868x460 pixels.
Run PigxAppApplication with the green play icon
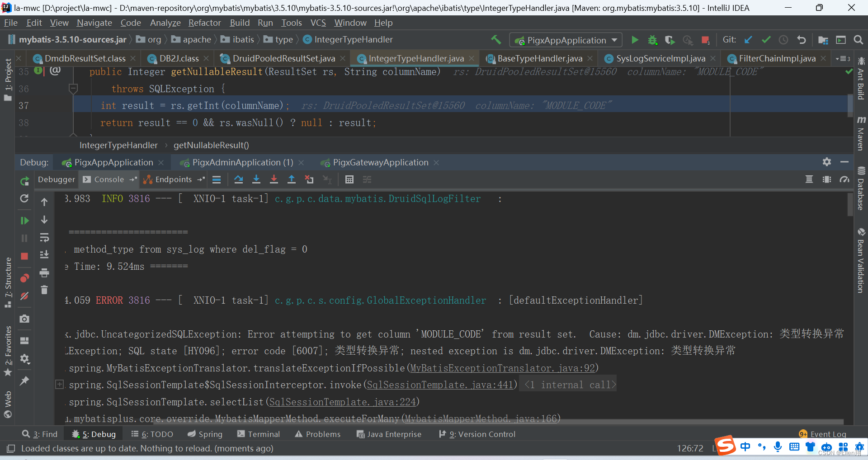click(635, 40)
